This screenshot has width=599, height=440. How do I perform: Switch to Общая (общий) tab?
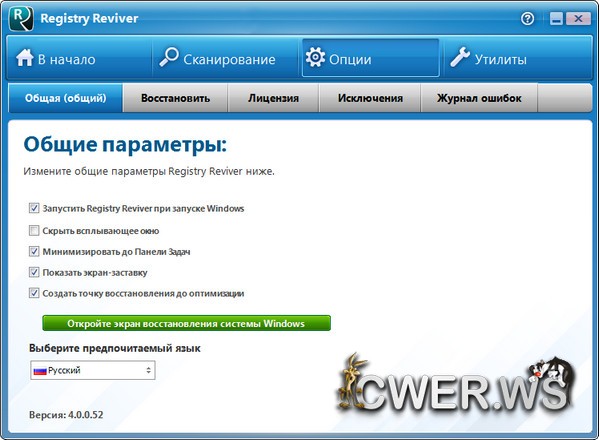pyautogui.click(x=65, y=98)
